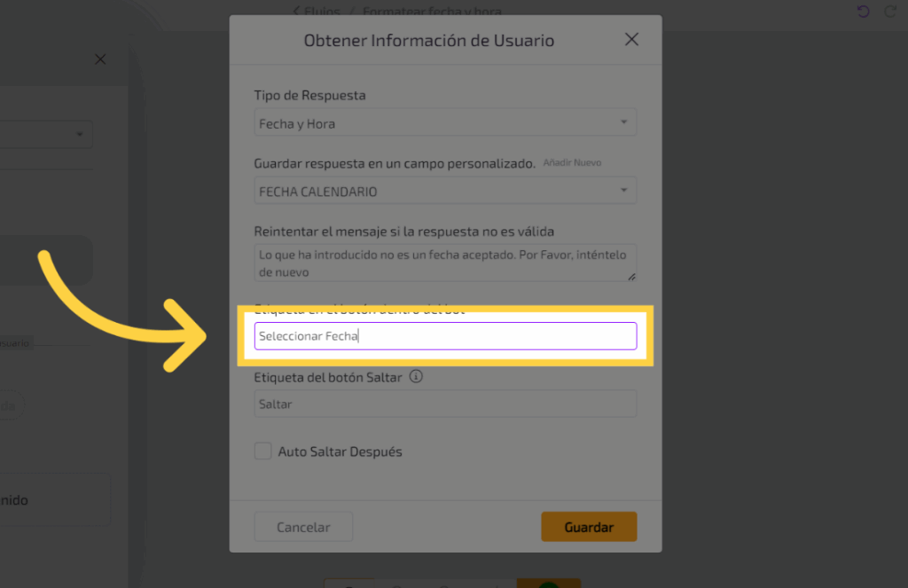Viewport: 908px width, 588px height.
Task: Click the retry message textarea resize handle
Action: 631,277
